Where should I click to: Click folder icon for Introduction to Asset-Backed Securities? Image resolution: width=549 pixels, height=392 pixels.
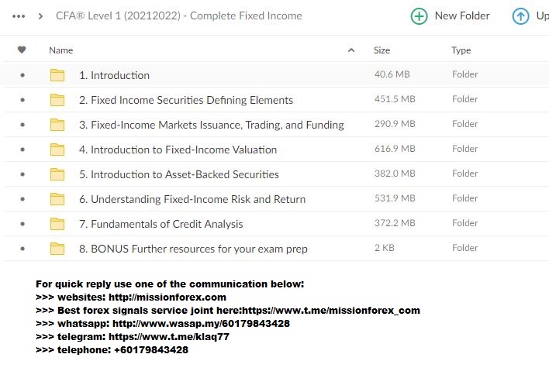(x=57, y=174)
